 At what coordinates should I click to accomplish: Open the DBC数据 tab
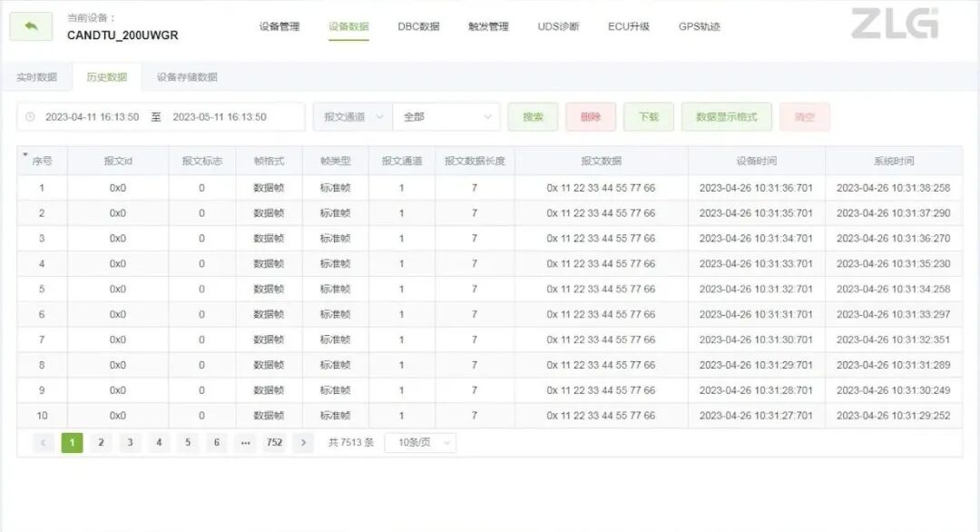[x=418, y=26]
